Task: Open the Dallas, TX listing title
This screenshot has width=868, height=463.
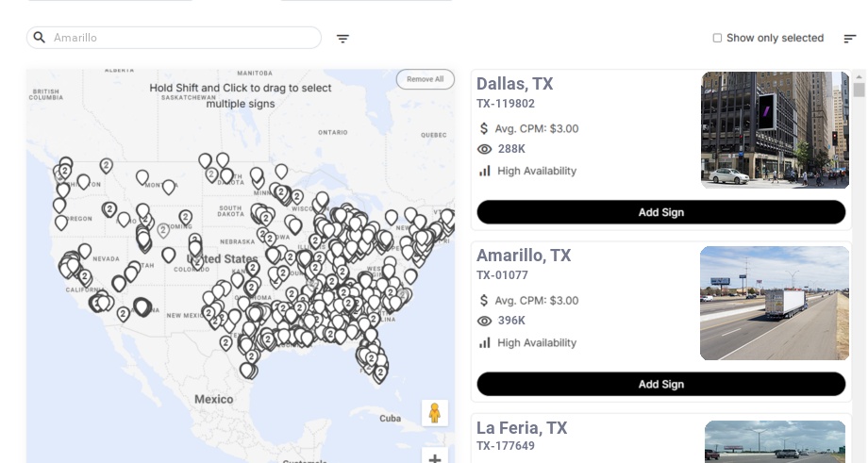Action: pos(515,84)
